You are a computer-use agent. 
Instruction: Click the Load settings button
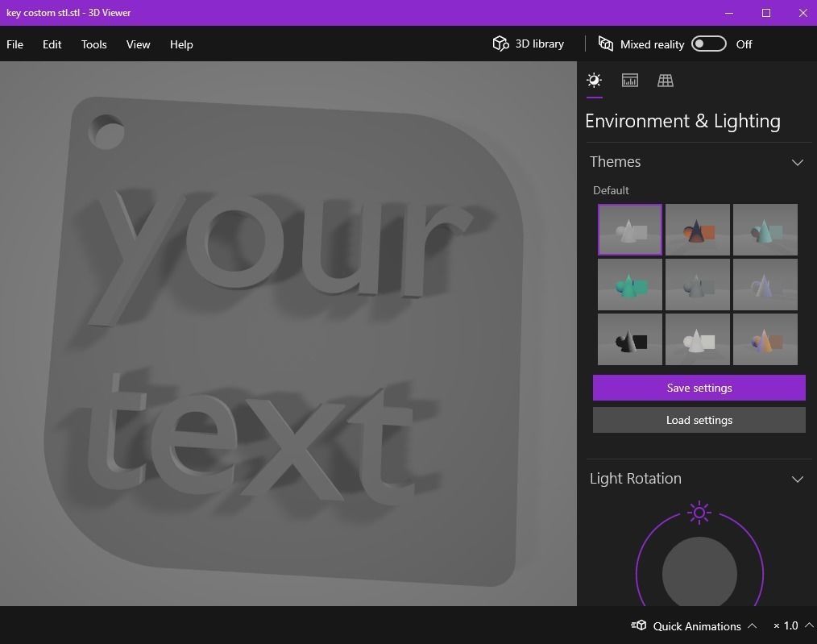[699, 420]
